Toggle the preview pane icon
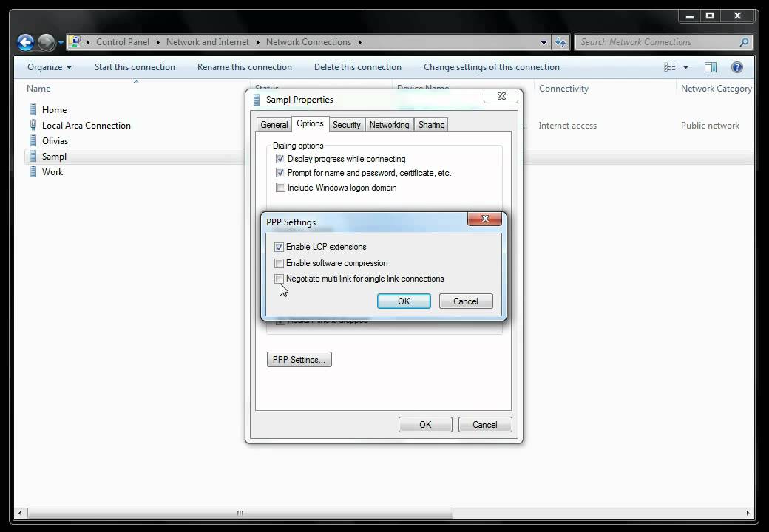Viewport: 769px width, 532px height. [710, 67]
